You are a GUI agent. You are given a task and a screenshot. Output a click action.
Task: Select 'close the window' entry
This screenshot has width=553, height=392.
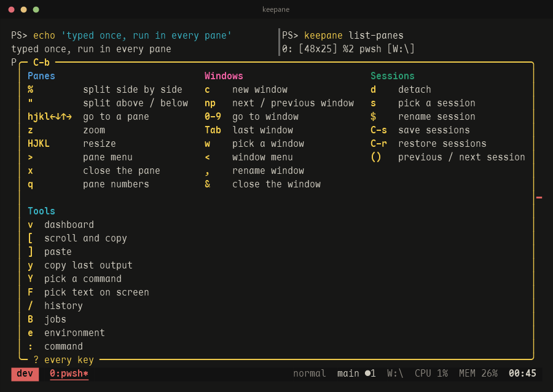(x=276, y=184)
